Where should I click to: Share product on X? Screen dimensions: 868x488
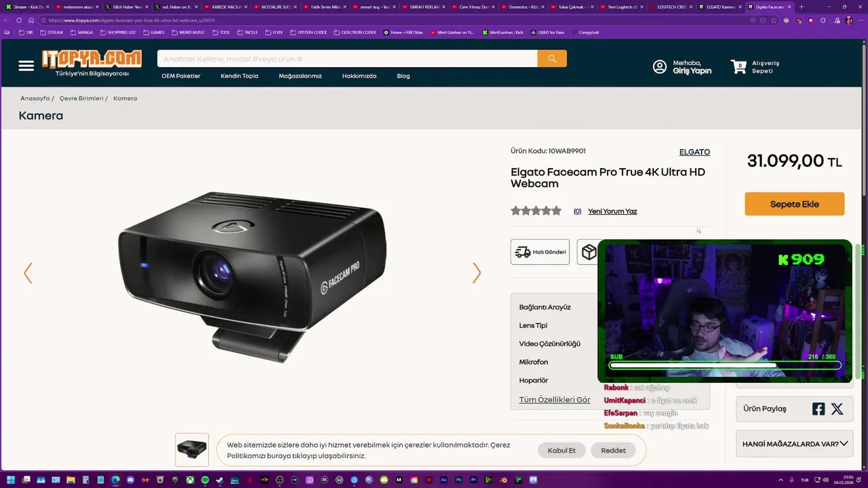pos(837,409)
